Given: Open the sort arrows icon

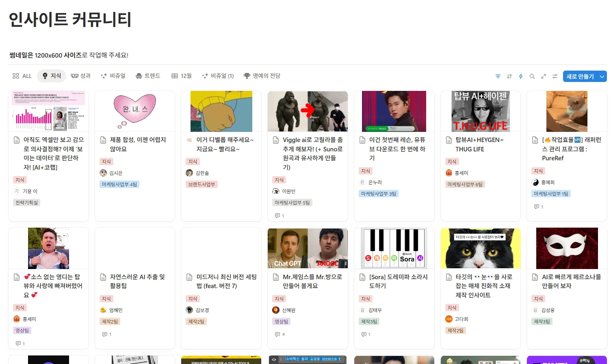Looking at the screenshot, I should coord(509,76).
